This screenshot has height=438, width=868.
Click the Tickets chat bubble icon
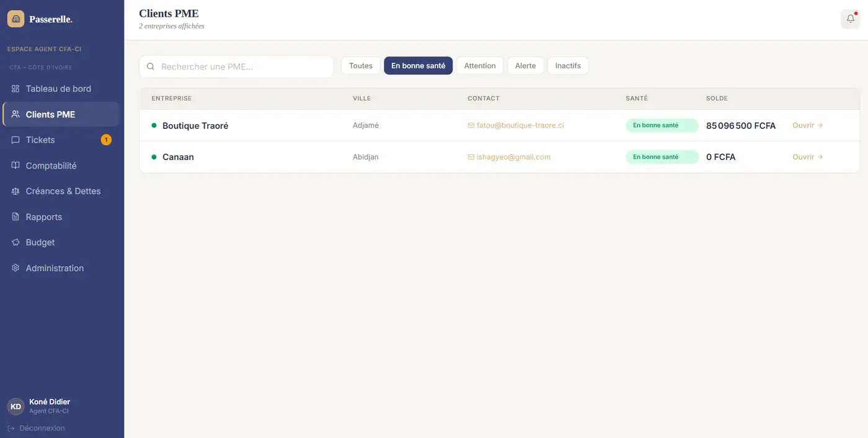click(x=15, y=140)
